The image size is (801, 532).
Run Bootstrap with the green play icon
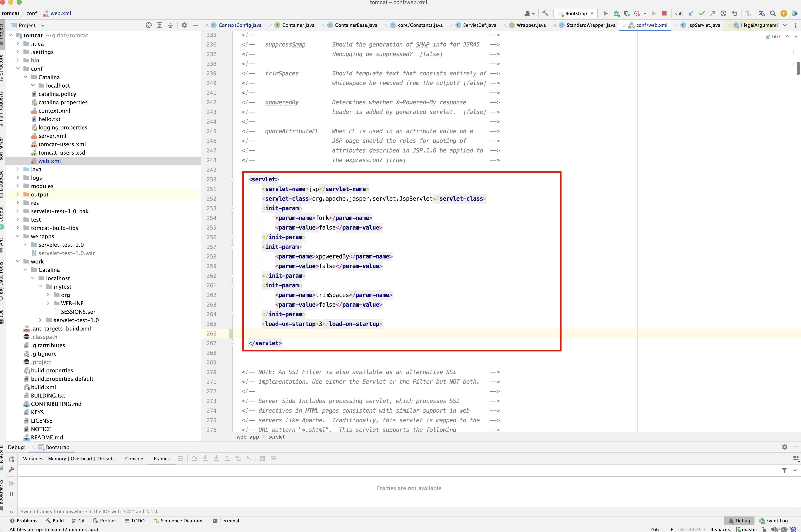[x=605, y=13]
